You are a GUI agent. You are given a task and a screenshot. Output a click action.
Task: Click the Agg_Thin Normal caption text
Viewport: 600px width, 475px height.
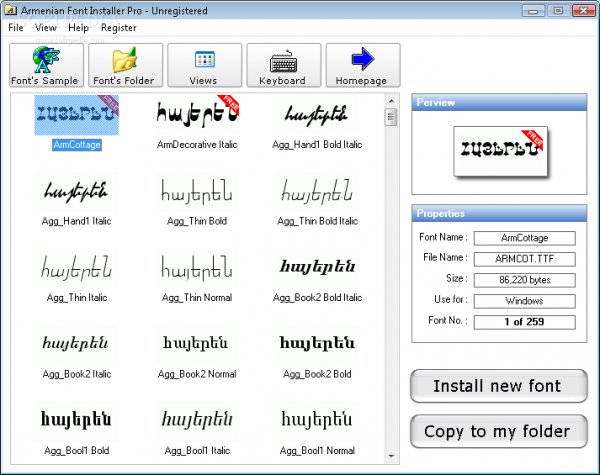pos(197,298)
